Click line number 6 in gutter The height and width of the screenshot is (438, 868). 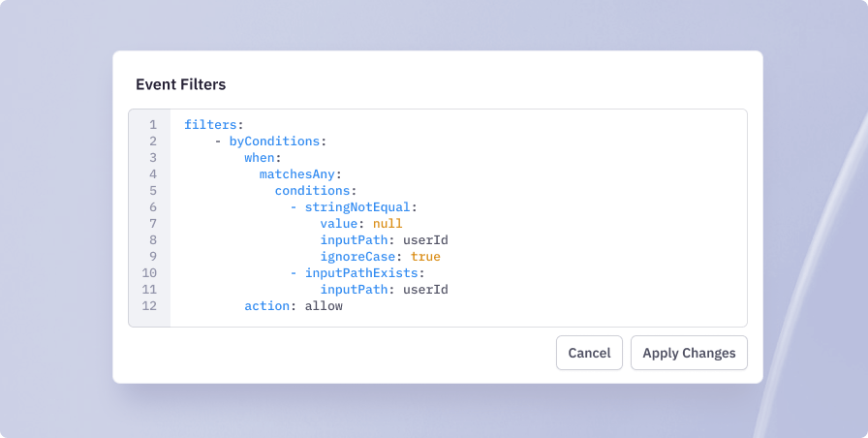[x=153, y=207]
